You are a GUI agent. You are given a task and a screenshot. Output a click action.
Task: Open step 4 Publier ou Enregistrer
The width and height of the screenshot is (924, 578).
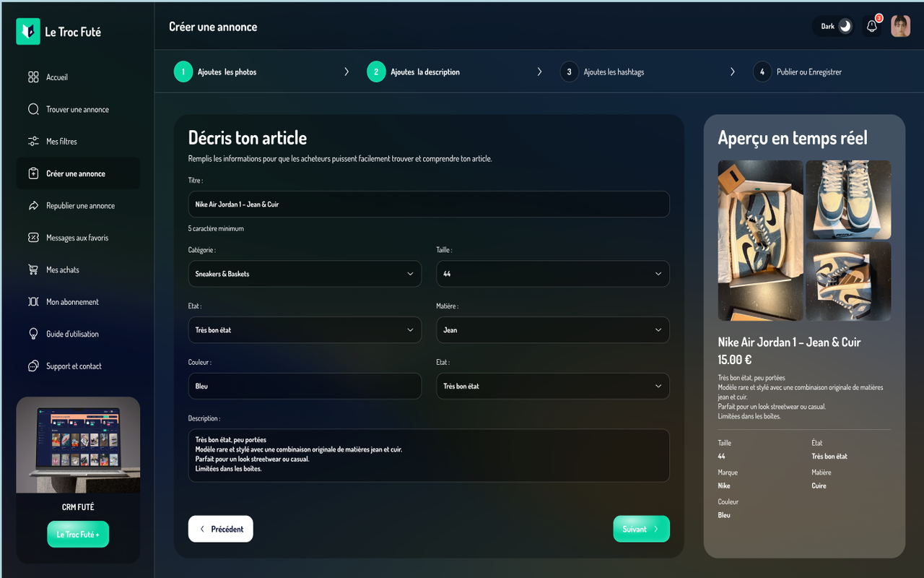coord(797,72)
